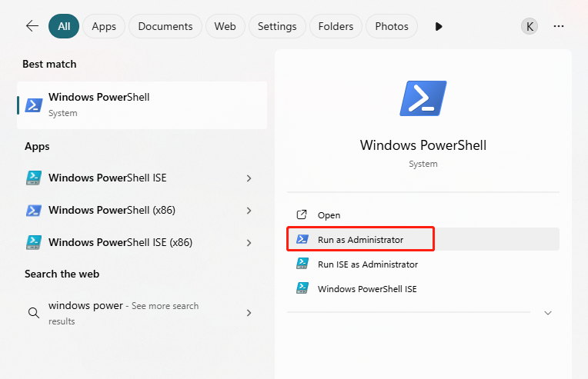Click the web search magnifier icon
The image size is (588, 379).
(x=33, y=313)
